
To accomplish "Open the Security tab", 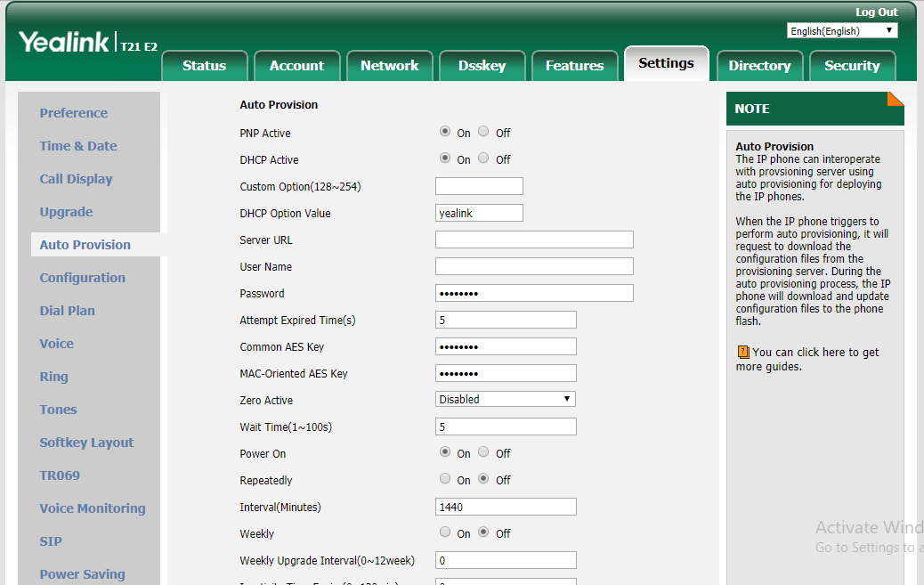I will tap(852, 66).
